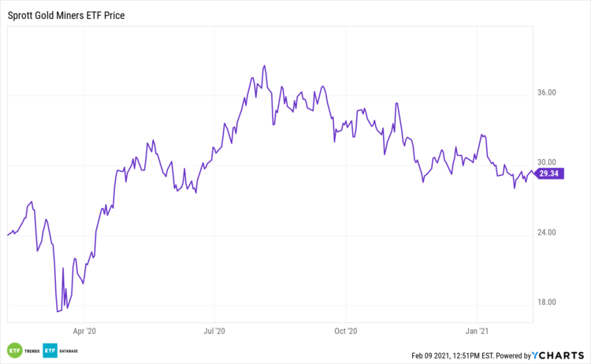Click the 18.00 price axis label

pos(546,303)
